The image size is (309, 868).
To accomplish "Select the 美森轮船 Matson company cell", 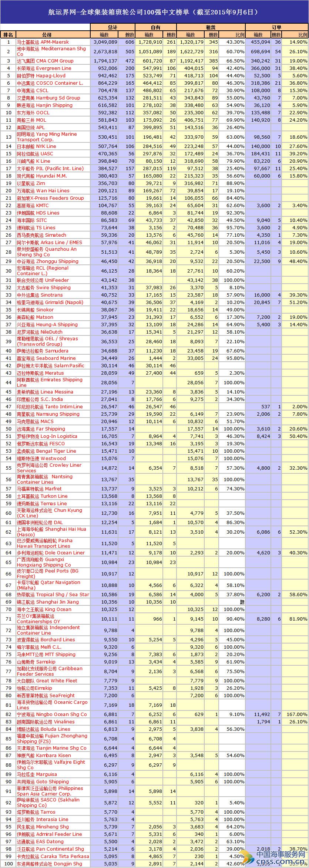I will (35, 317).
